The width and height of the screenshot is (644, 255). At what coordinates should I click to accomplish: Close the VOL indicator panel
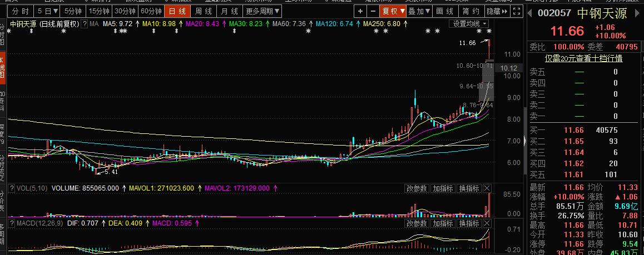click(487, 189)
